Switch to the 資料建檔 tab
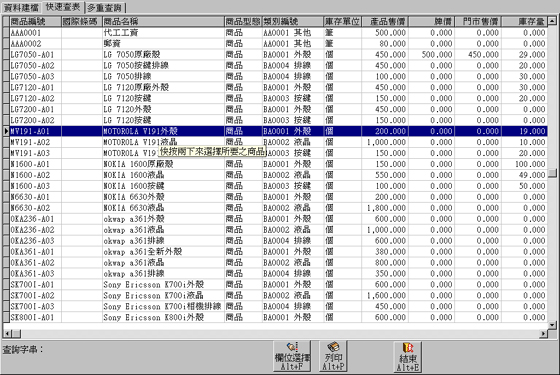Screen dimensions: 560x375 21,8
